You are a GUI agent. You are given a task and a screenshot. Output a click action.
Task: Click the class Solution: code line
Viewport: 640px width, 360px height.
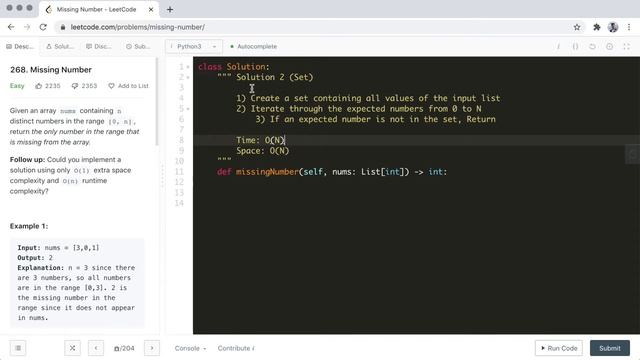234,67
